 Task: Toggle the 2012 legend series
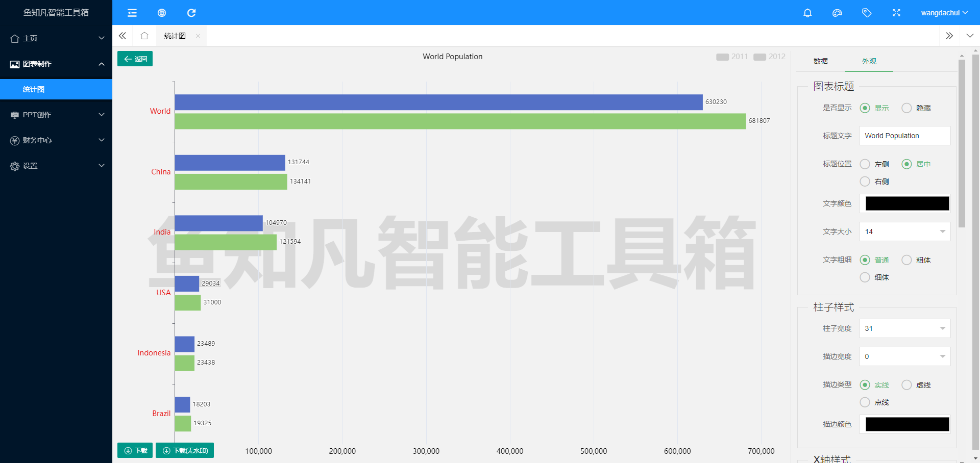tap(769, 57)
